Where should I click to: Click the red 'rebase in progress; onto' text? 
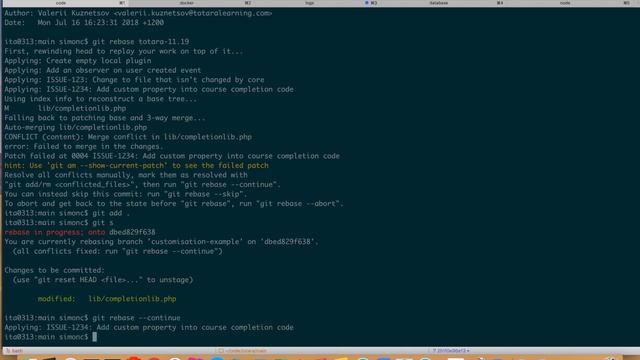click(x=55, y=232)
